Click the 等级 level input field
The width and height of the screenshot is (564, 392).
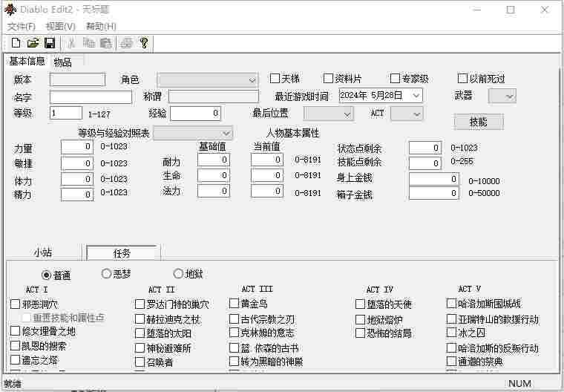(x=66, y=113)
